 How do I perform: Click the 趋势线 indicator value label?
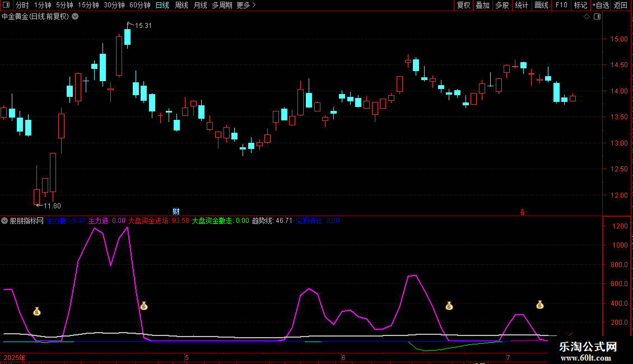click(x=272, y=221)
